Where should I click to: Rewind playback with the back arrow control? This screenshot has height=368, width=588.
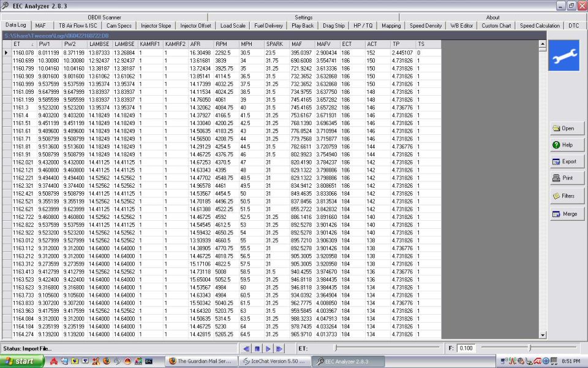[246, 349]
